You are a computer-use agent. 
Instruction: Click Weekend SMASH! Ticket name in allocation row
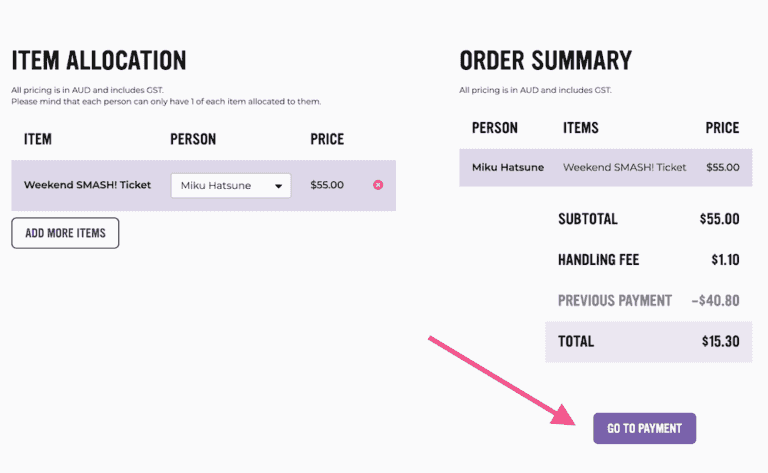click(x=87, y=185)
